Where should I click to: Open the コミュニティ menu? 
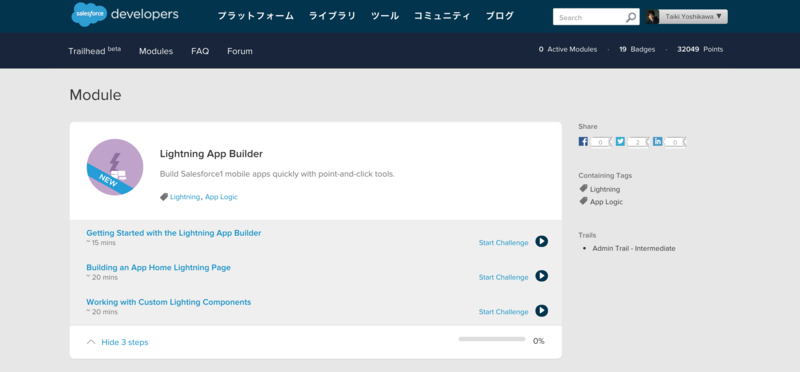[442, 16]
